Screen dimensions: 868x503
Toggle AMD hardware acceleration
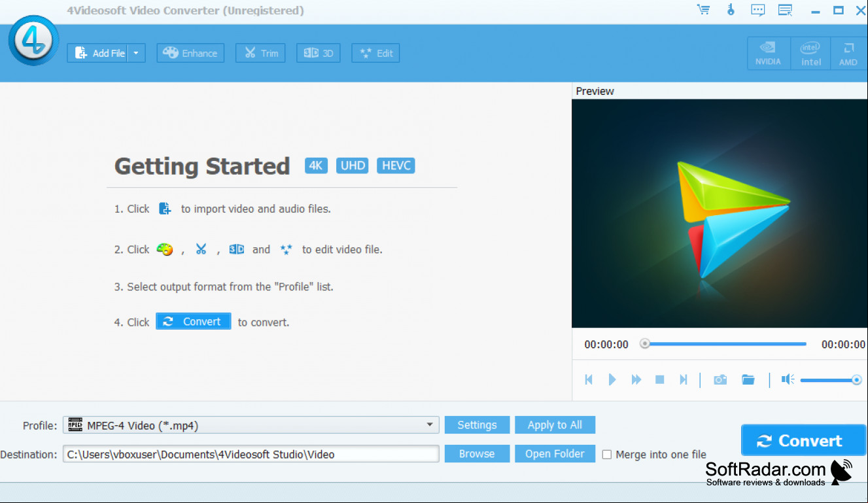[x=848, y=53]
